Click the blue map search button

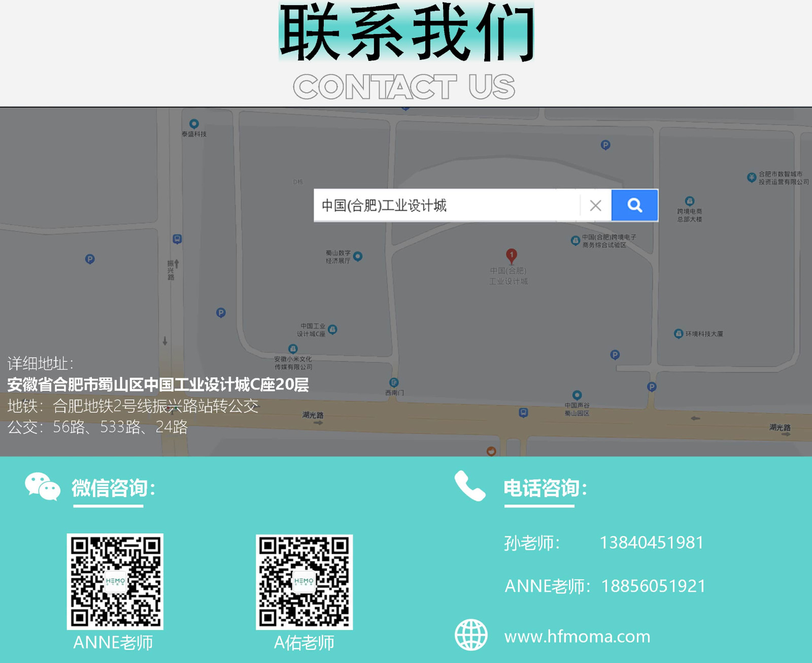(x=634, y=205)
